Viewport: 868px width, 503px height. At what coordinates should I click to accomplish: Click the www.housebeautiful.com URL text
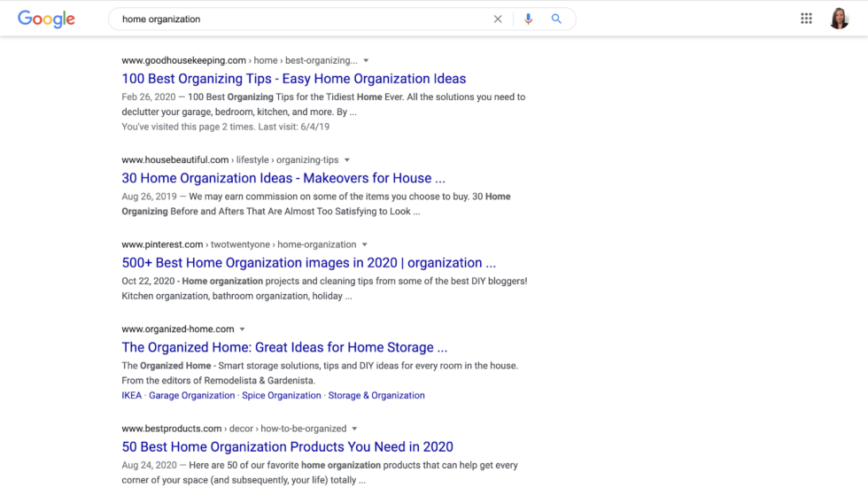pos(175,160)
